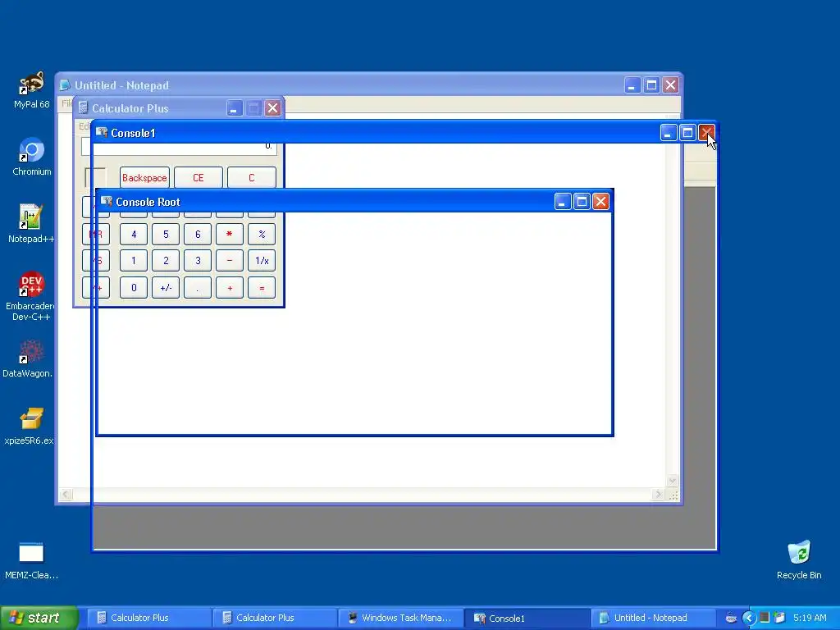Click Notepad's horizontal scrollbar right arrow
This screenshot has width=840, height=630.
(659, 494)
